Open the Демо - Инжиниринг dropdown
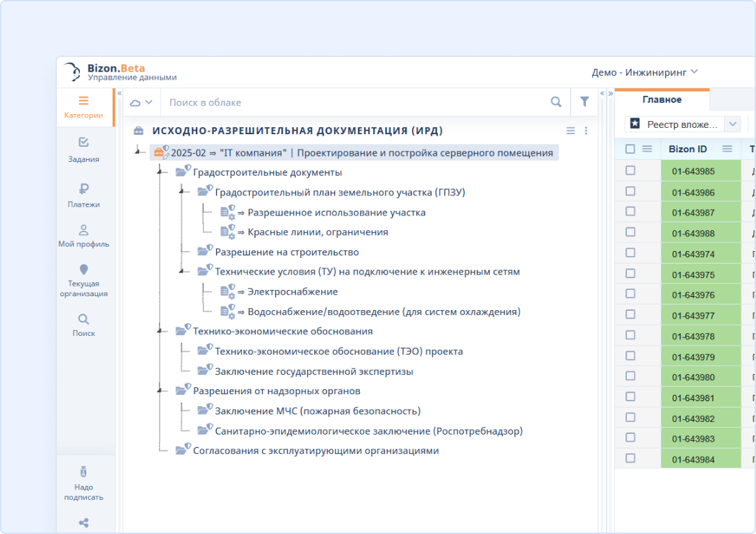This screenshot has height=534, width=756. pos(644,72)
